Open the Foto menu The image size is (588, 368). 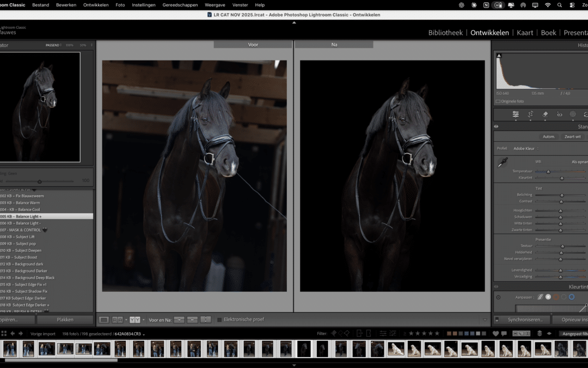(120, 4)
